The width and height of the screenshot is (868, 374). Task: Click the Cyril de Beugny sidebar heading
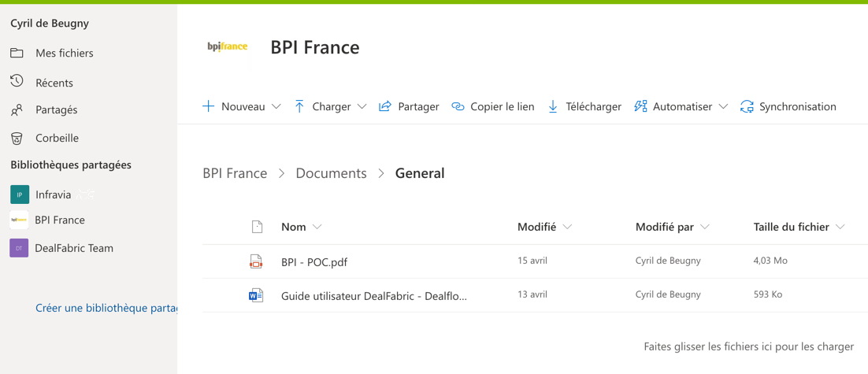pyautogui.click(x=50, y=24)
